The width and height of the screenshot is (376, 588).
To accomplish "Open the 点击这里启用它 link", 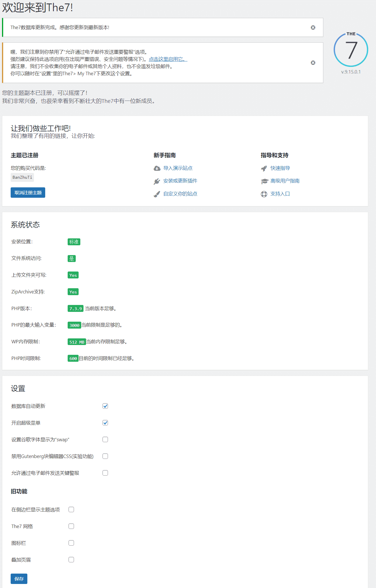I will click(x=168, y=59).
